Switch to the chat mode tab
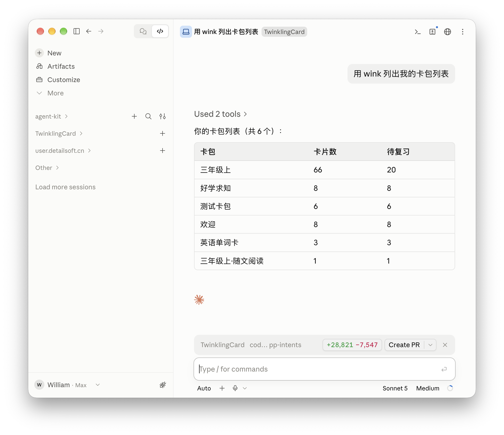This screenshot has width=504, height=435. click(x=143, y=31)
